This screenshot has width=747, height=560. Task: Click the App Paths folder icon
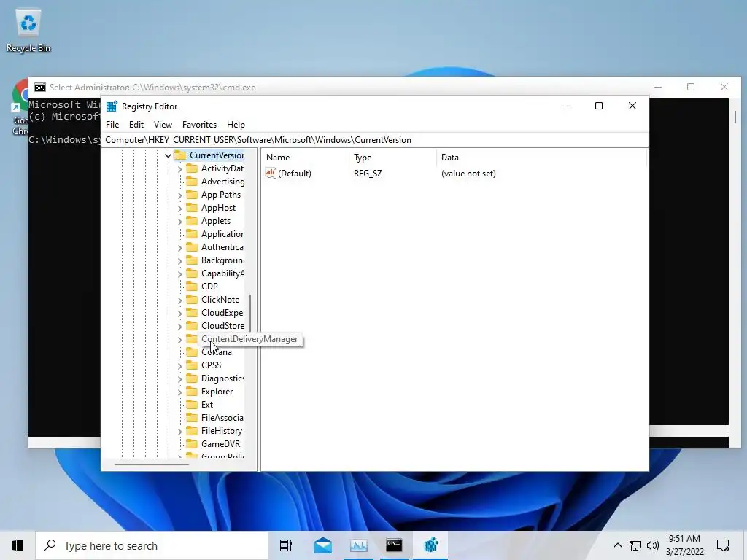pyautogui.click(x=192, y=194)
